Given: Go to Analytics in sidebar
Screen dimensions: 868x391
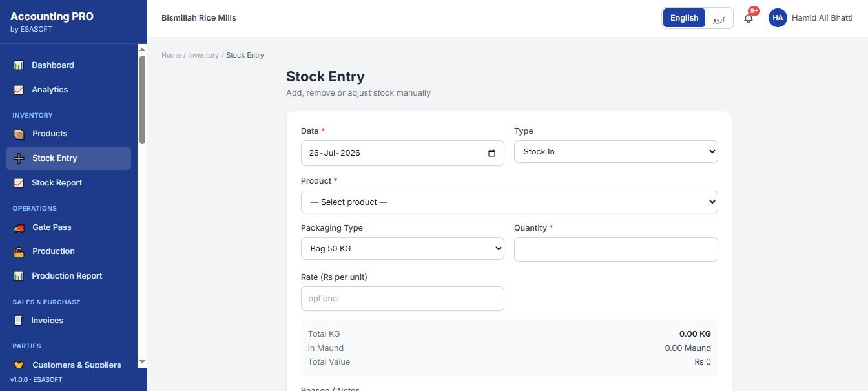Looking at the screenshot, I should [x=68, y=90].
